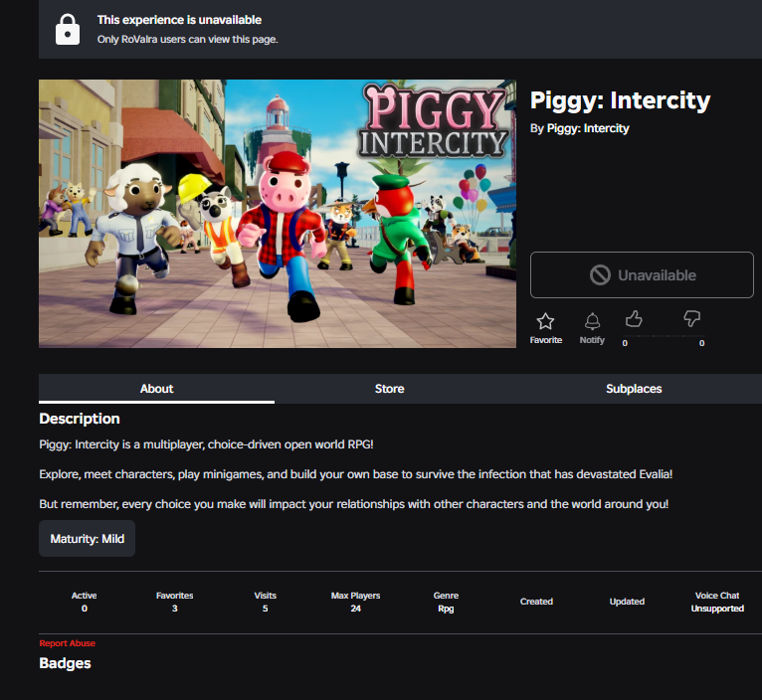Click the Unavailable play button
Image resolution: width=762 pixels, height=700 pixels.
pyautogui.click(x=642, y=275)
